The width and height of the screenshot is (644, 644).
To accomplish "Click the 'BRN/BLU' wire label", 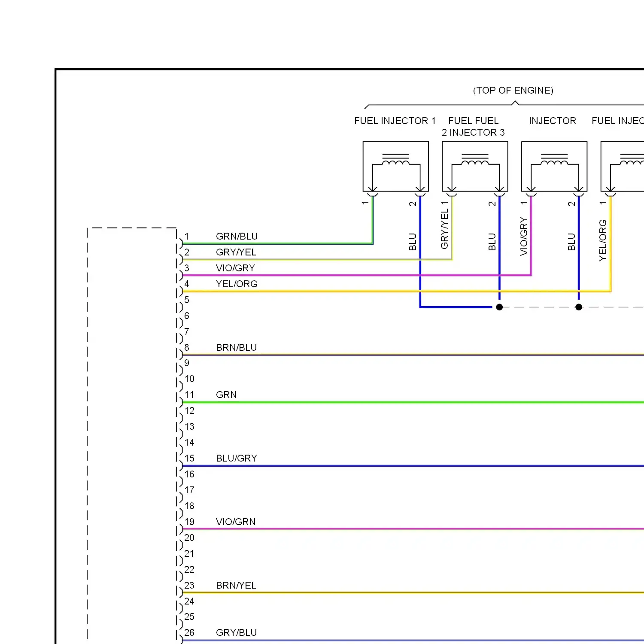I will (236, 347).
